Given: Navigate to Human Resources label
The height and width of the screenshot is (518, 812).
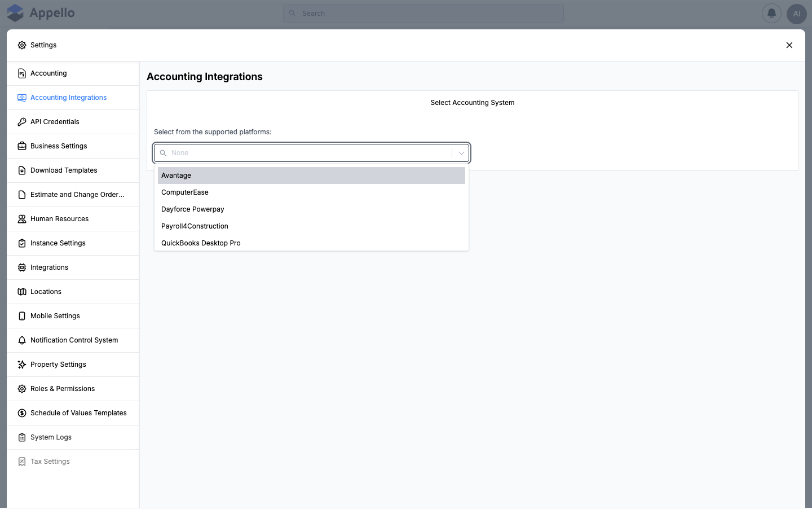Looking at the screenshot, I should [59, 219].
